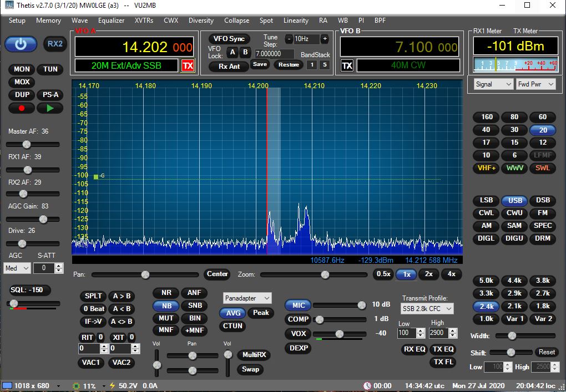Adjust the AGC Gain slider

(33, 219)
